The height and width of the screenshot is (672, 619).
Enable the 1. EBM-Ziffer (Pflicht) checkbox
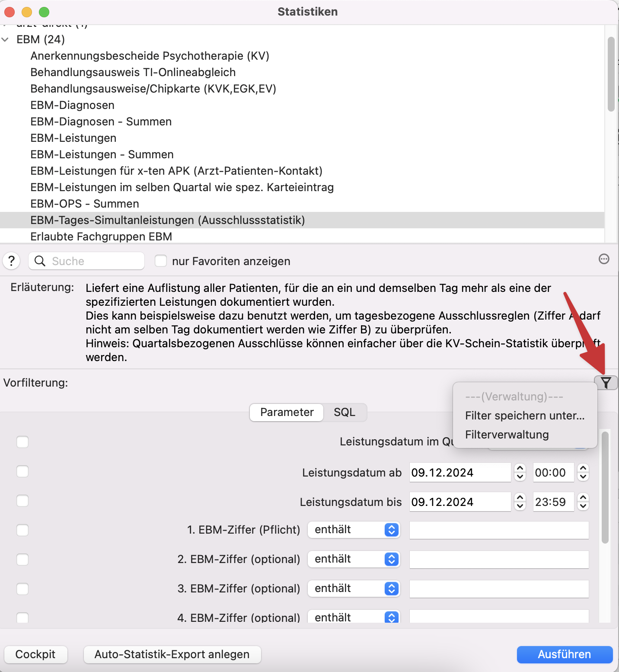tap(22, 530)
